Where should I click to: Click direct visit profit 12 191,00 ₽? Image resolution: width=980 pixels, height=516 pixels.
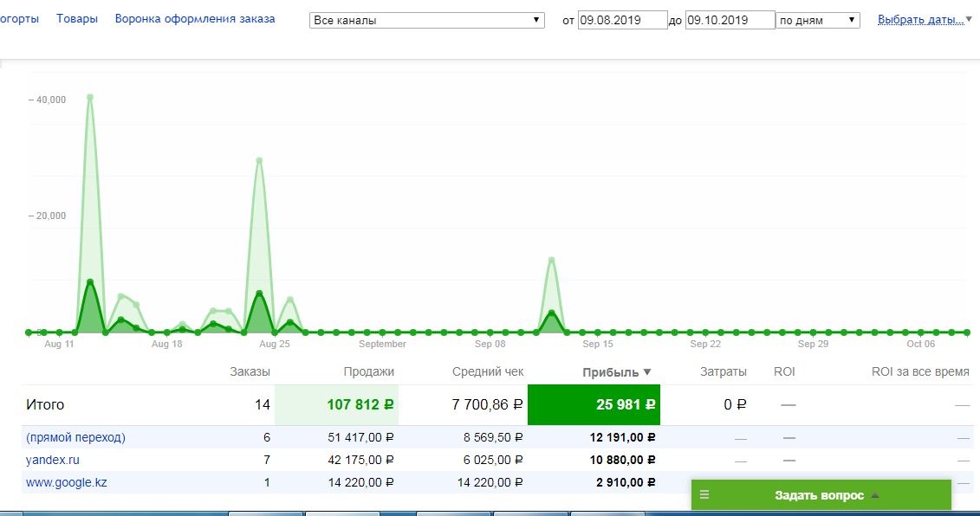click(x=622, y=437)
